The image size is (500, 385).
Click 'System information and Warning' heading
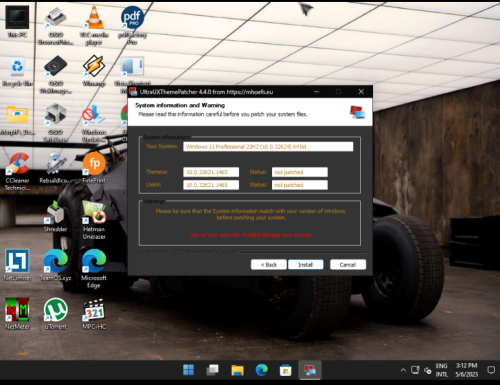(180, 105)
